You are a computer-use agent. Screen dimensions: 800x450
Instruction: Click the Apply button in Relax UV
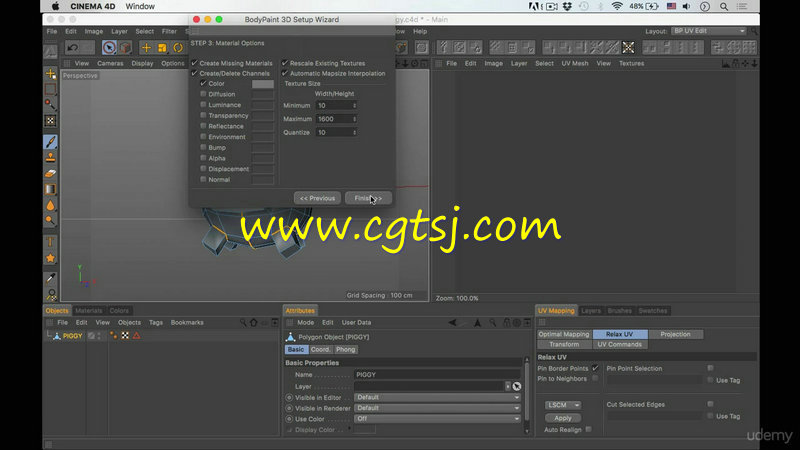(563, 418)
